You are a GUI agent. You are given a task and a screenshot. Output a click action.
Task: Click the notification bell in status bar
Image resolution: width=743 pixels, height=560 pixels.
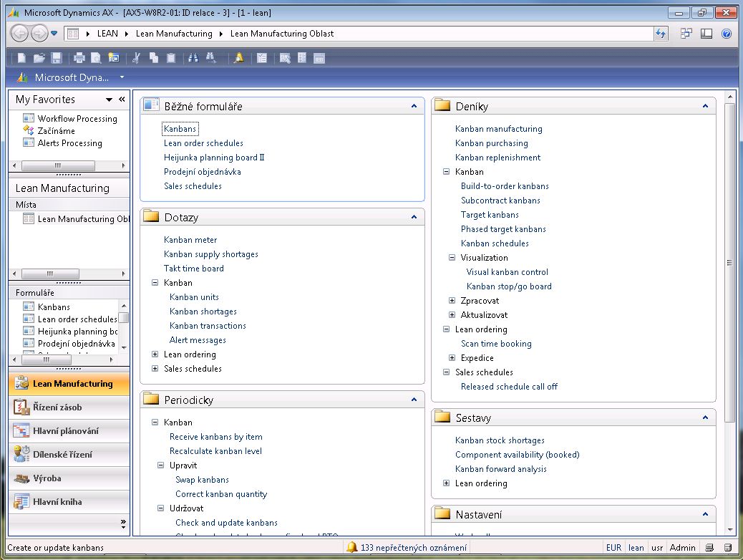[x=351, y=547]
